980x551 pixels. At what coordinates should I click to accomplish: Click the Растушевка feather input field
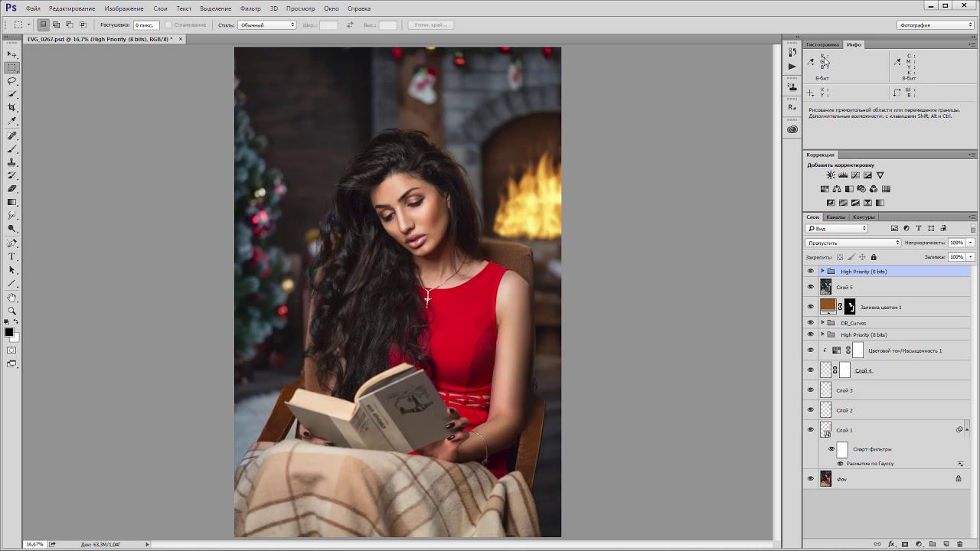pyautogui.click(x=145, y=24)
